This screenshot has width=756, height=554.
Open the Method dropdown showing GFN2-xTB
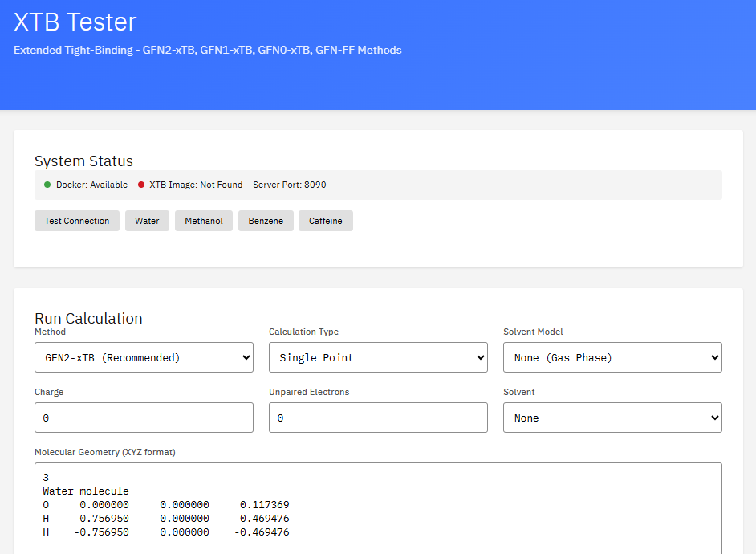coord(144,357)
